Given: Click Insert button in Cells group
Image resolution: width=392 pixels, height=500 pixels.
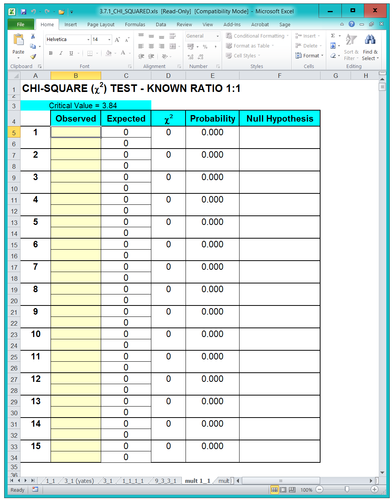Looking at the screenshot, I should click(307, 36).
